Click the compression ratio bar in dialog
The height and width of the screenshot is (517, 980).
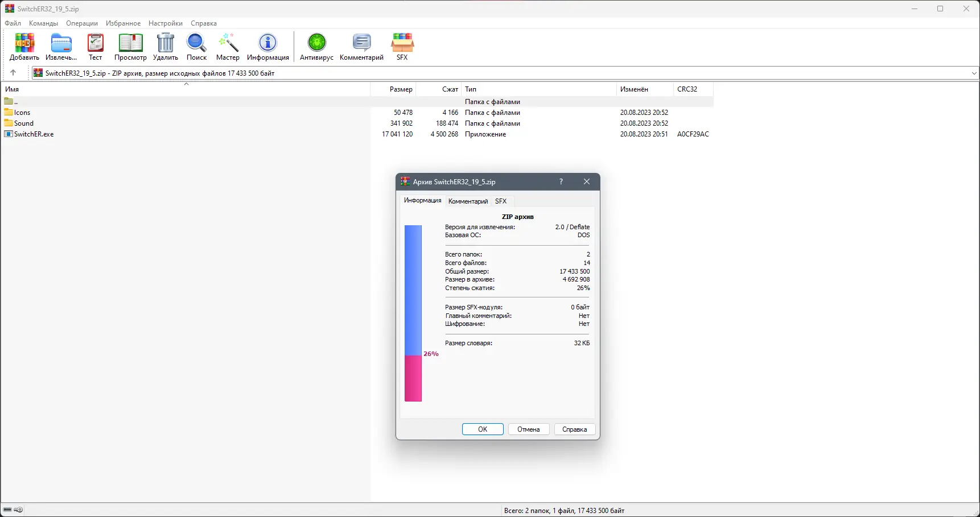click(x=413, y=313)
